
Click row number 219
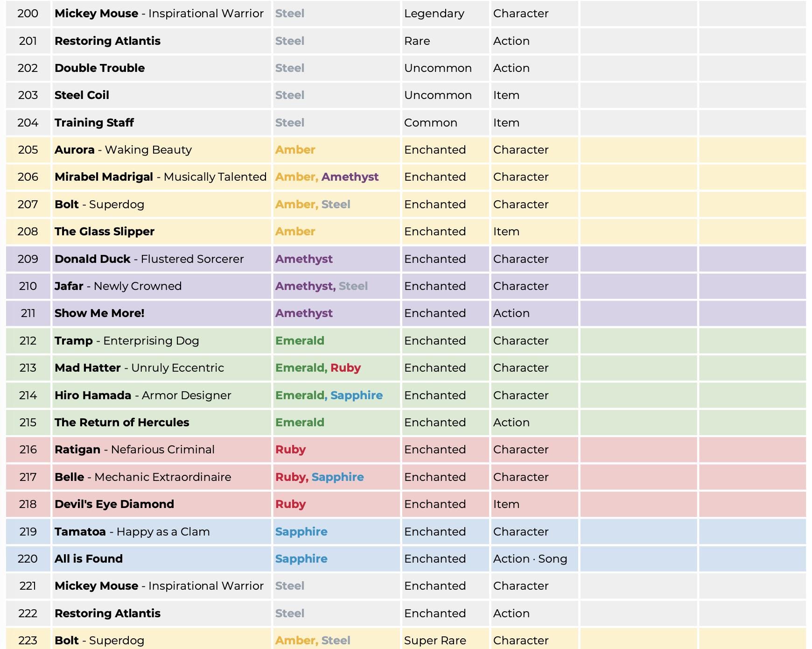[x=28, y=532]
